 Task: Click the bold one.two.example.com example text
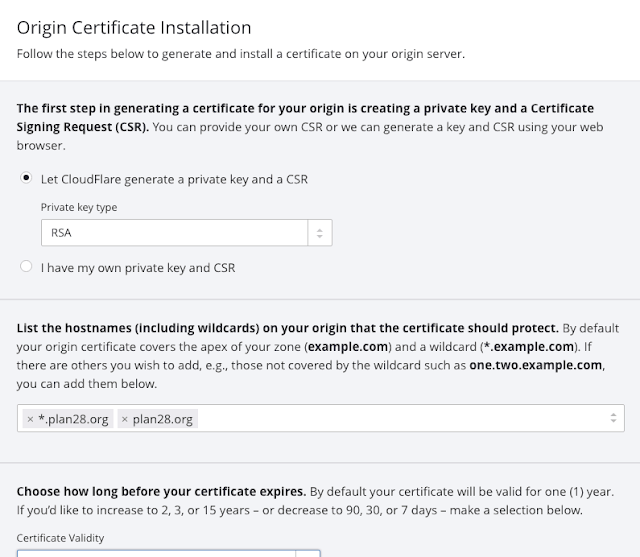536,366
